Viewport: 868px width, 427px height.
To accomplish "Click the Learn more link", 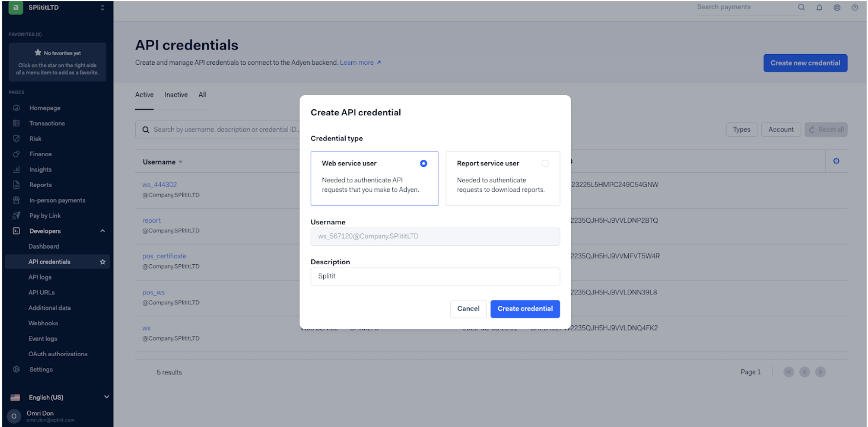I will (360, 62).
